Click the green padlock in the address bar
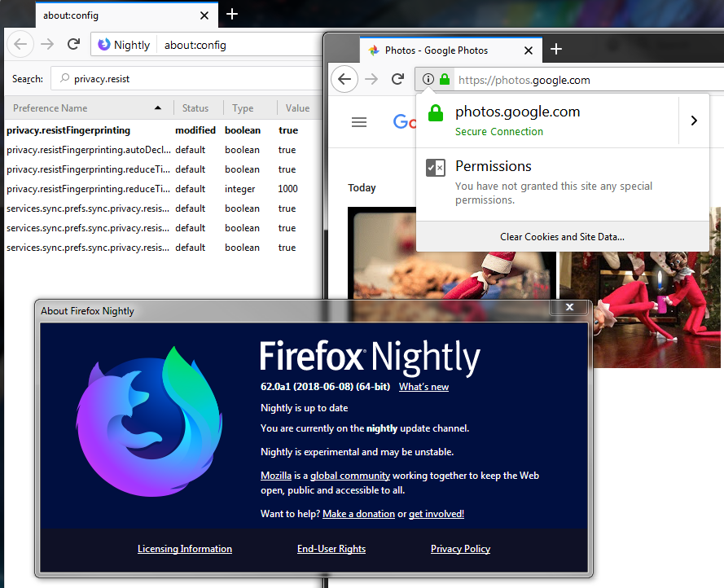This screenshot has height=588, width=724. coord(445,80)
